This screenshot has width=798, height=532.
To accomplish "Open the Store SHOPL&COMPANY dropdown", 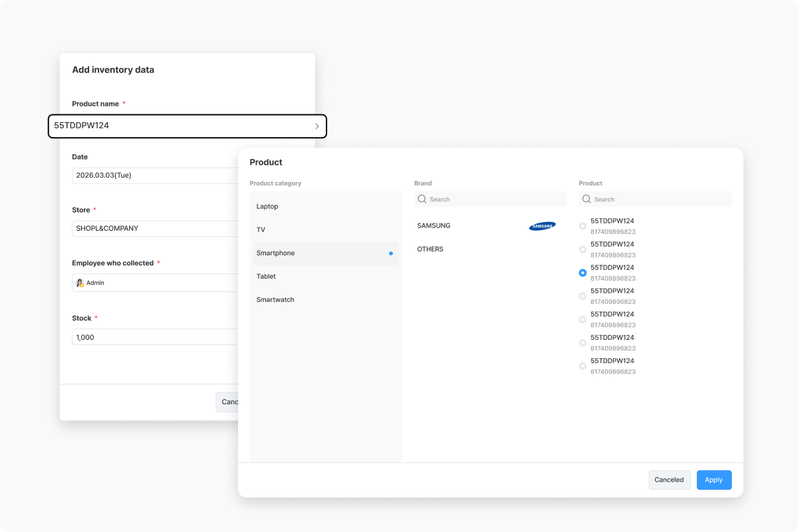I will (156, 228).
